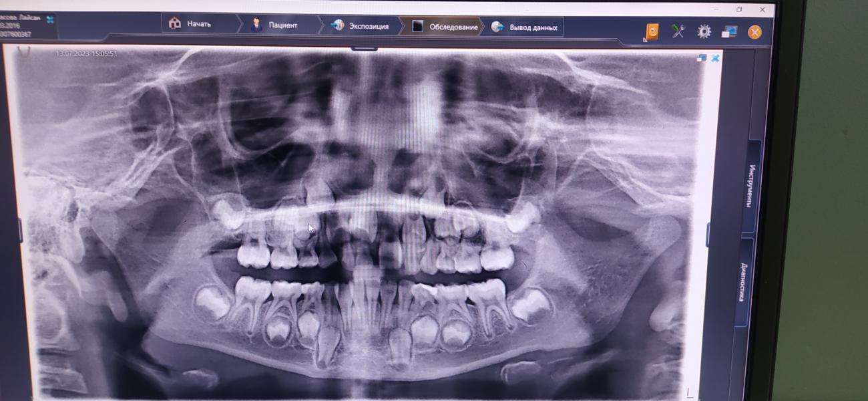
Task: Click the orange round exit button
Action: pyautogui.click(x=754, y=32)
